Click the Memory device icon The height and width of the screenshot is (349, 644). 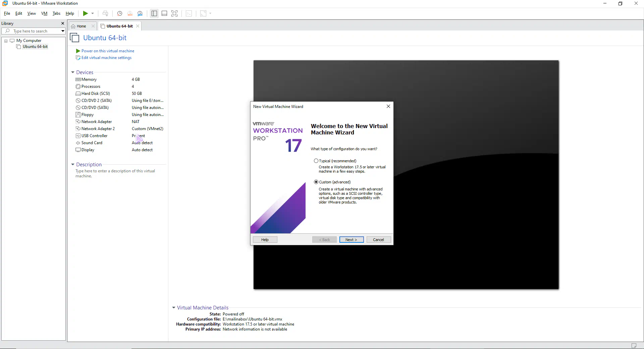click(78, 79)
